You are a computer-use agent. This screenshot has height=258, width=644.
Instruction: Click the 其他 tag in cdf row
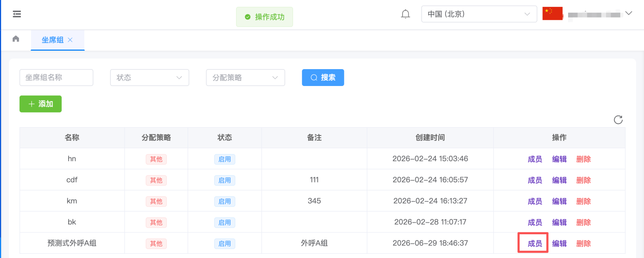click(x=156, y=180)
